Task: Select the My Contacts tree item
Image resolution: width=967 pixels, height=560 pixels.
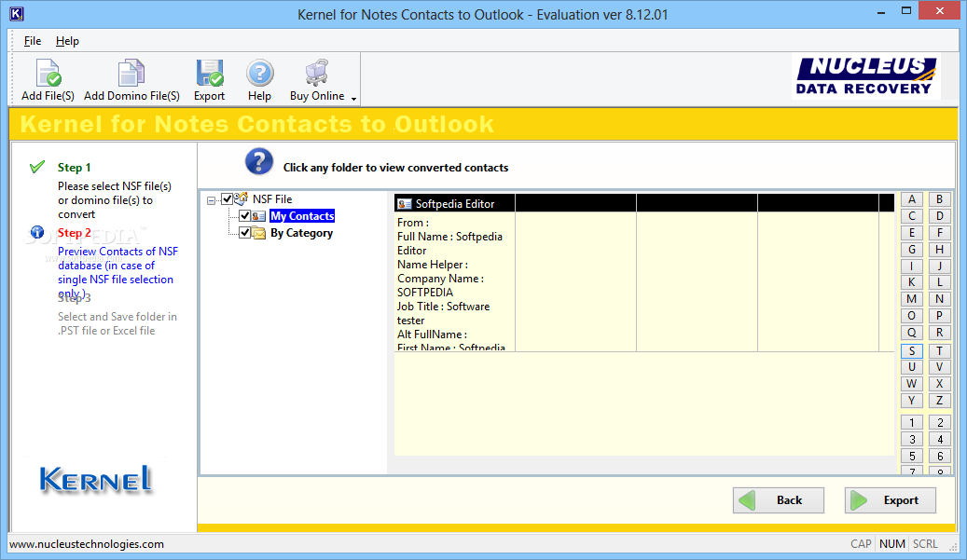Action: point(302,216)
